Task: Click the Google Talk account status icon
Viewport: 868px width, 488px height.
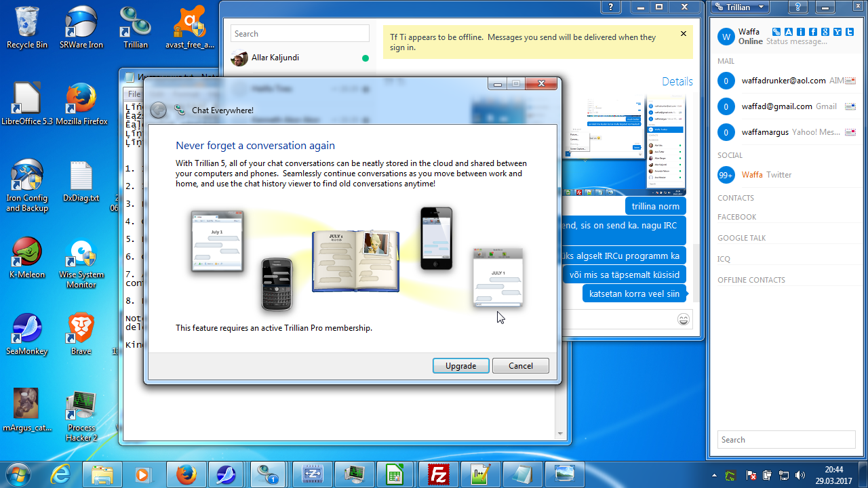Action: (x=825, y=32)
